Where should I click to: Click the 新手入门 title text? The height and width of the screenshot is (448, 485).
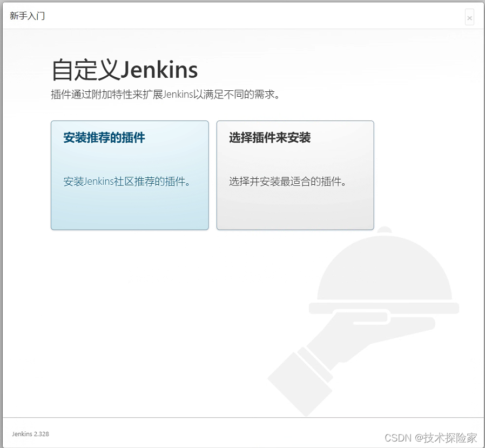point(27,16)
